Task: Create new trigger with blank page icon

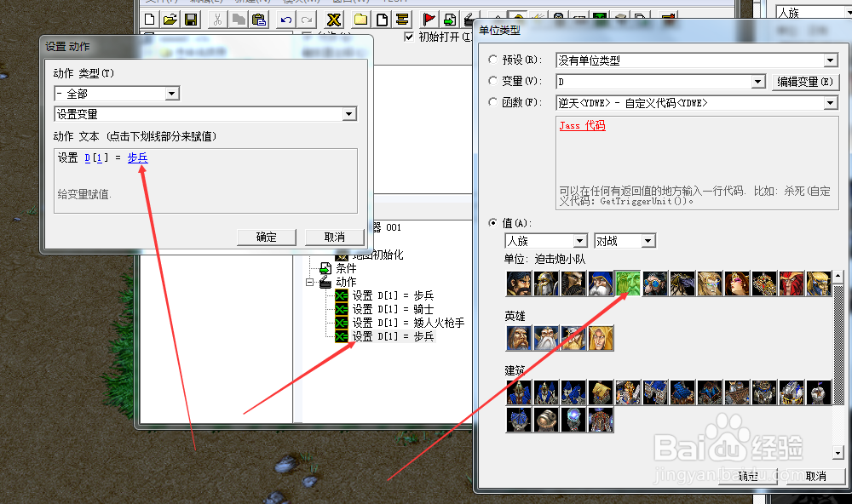Action: [382, 20]
